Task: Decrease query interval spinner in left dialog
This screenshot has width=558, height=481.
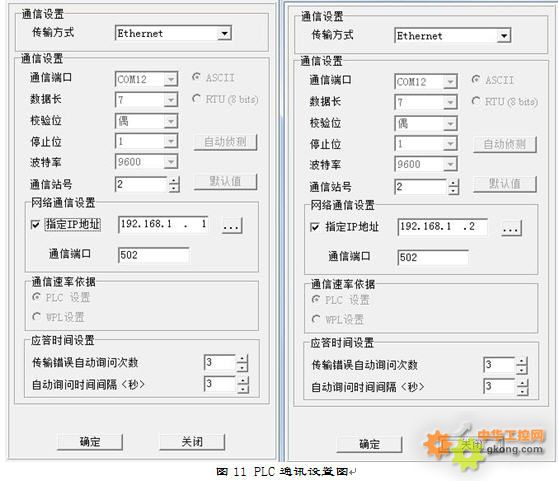Action: click(x=242, y=388)
